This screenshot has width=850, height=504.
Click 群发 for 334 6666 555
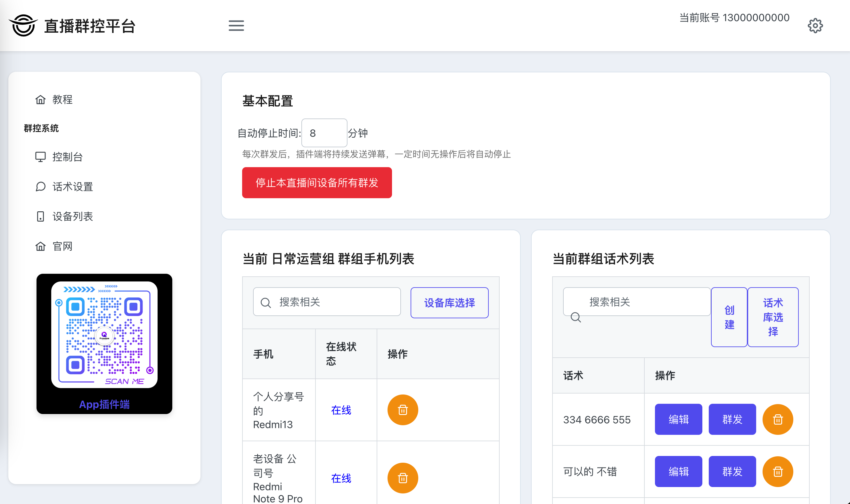[x=732, y=419]
